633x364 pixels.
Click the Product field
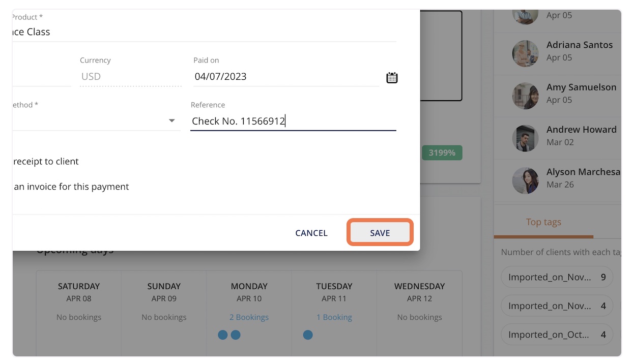pos(204,32)
